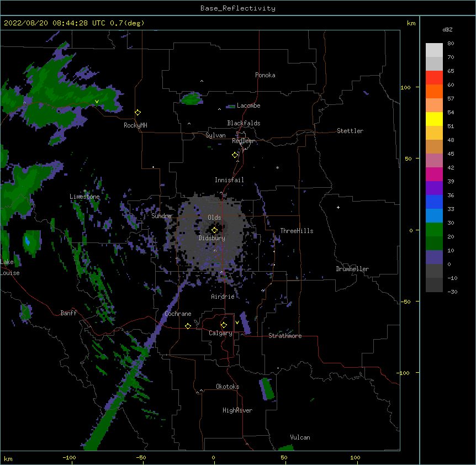Click the dBZ legend heading
This screenshot has height=465, width=476.
point(447,29)
